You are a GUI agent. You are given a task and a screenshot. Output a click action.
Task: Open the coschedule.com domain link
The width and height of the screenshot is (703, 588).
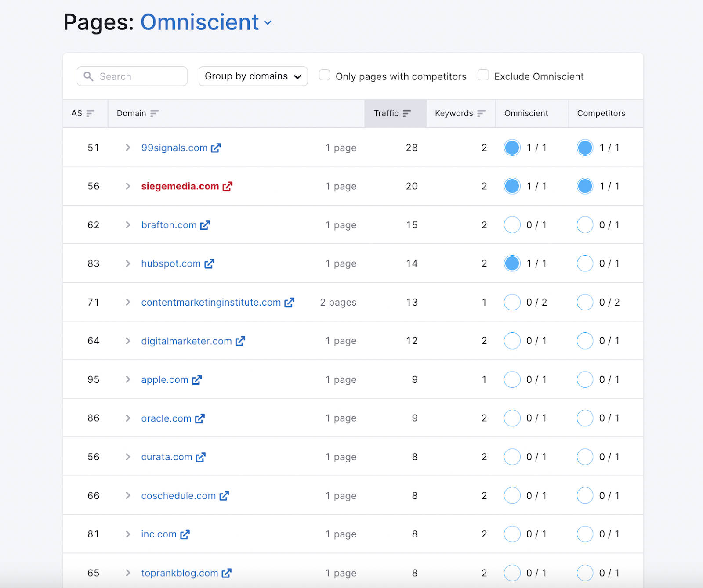(178, 496)
